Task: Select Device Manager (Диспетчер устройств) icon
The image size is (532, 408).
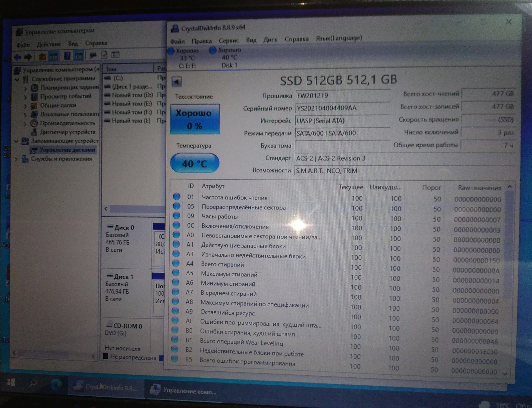Action: pyautogui.click(x=34, y=132)
